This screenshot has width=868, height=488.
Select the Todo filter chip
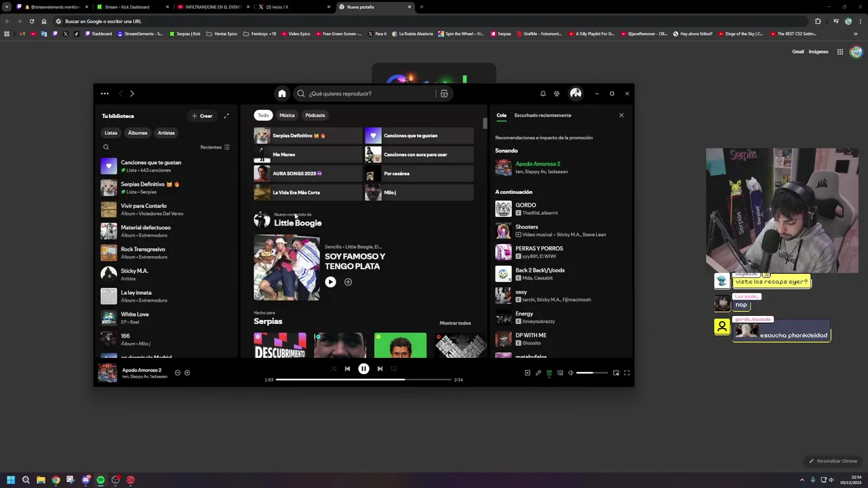pyautogui.click(x=263, y=115)
